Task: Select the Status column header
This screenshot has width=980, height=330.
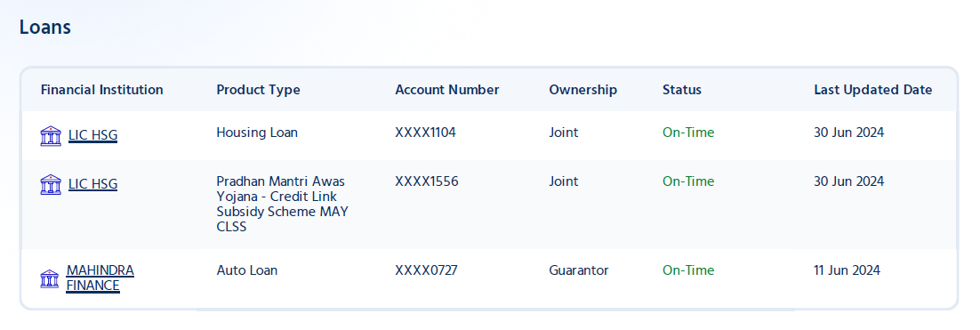Action: (x=682, y=90)
